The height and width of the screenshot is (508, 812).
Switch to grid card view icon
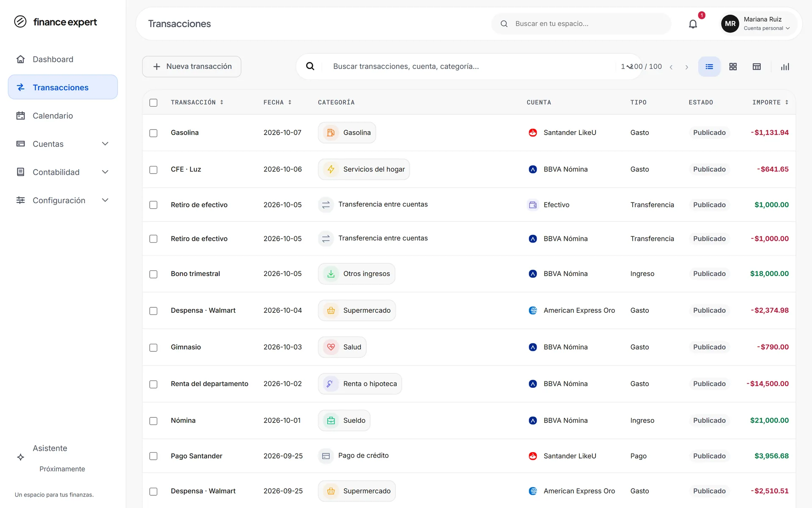pos(733,66)
